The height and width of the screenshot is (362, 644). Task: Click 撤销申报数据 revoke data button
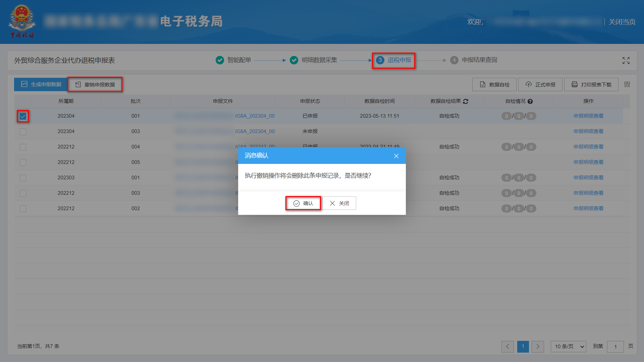(x=95, y=84)
